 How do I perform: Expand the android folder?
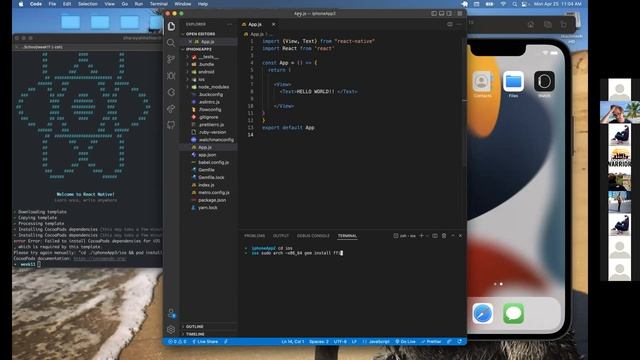pos(209,72)
